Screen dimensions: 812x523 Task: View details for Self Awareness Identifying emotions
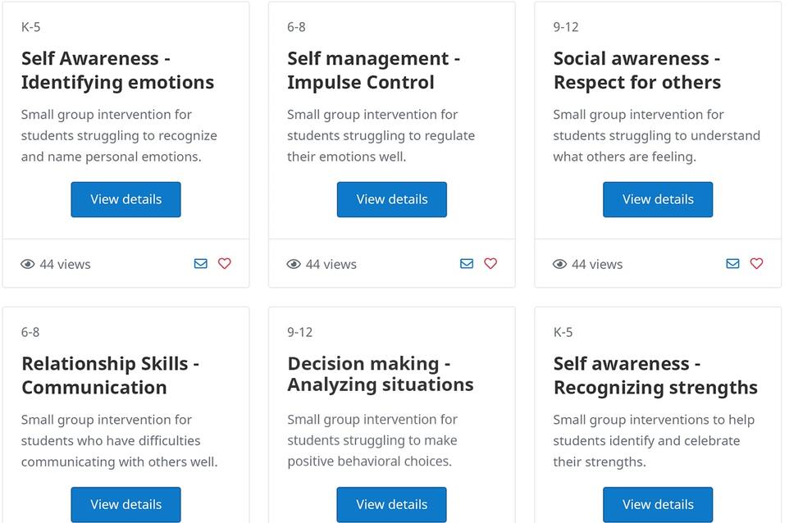click(125, 199)
